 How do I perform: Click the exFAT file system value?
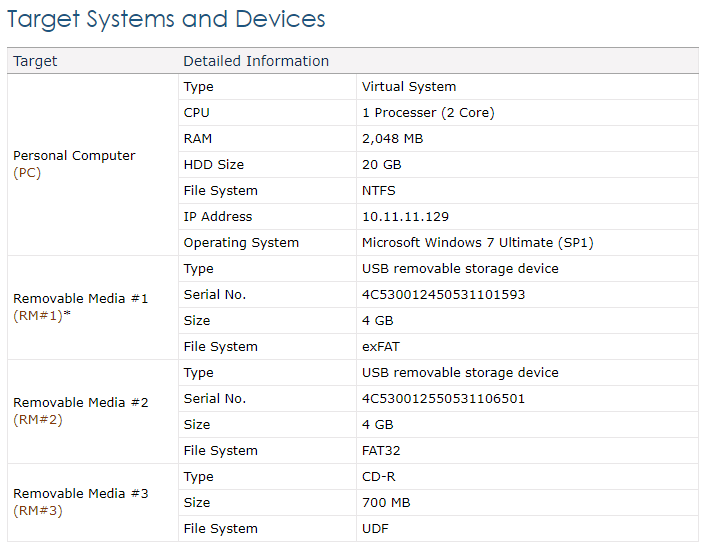[x=381, y=347]
